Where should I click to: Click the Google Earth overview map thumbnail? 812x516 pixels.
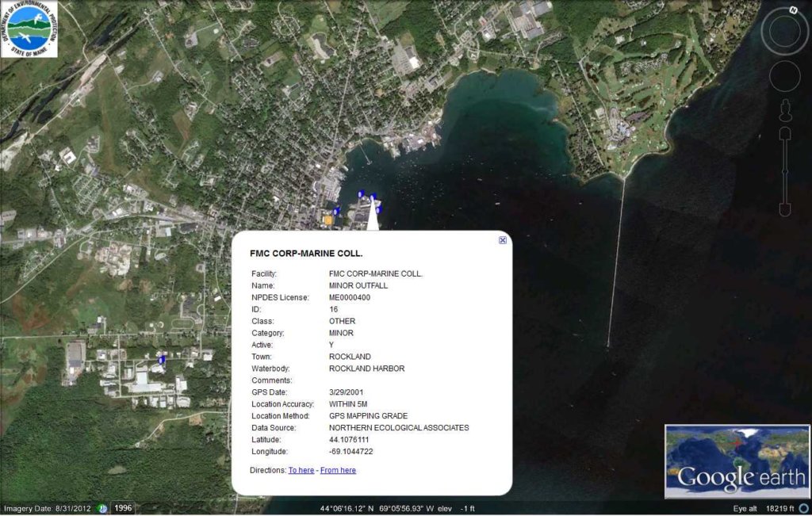pos(737,461)
